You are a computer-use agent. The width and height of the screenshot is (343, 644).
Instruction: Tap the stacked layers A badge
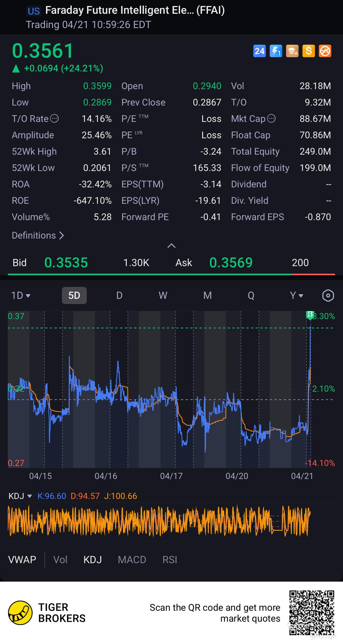point(292,51)
